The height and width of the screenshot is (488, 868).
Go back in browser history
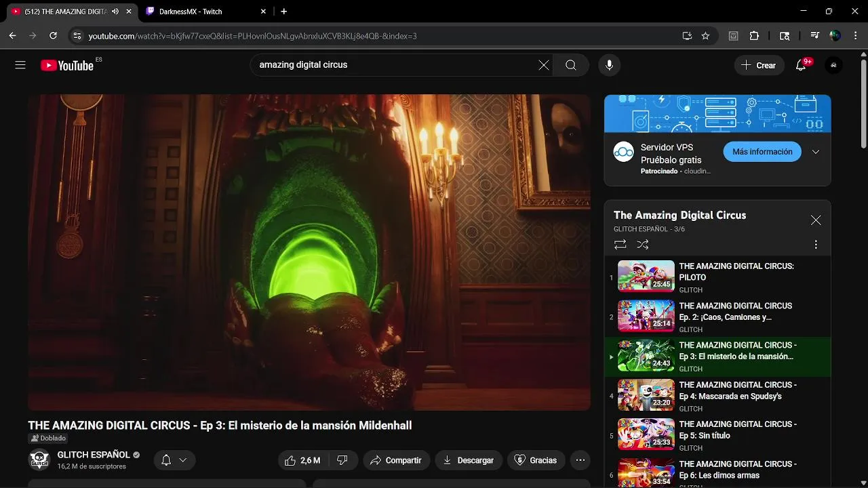pyautogui.click(x=12, y=36)
